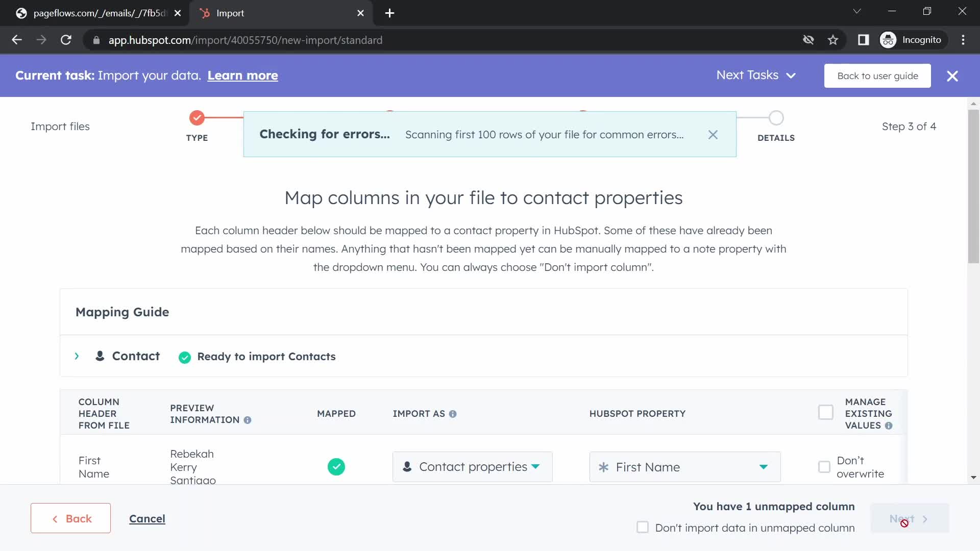Toggle the Don't import data in unmapped column checkbox
This screenshot has width=980, height=551.
[x=643, y=528]
